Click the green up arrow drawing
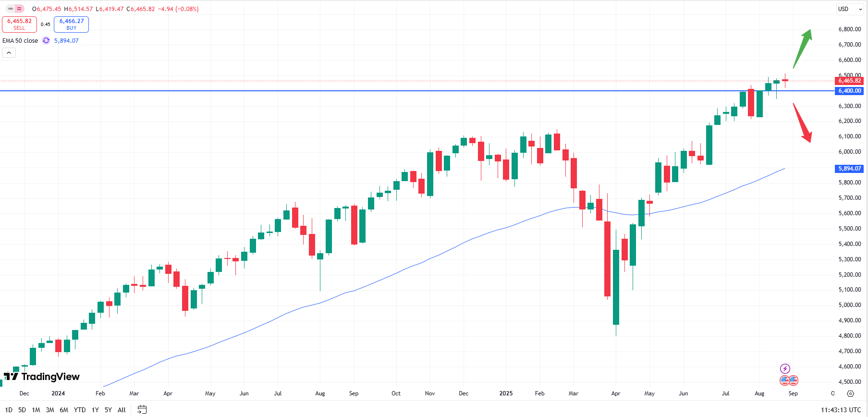The image size is (868, 417). tap(802, 49)
